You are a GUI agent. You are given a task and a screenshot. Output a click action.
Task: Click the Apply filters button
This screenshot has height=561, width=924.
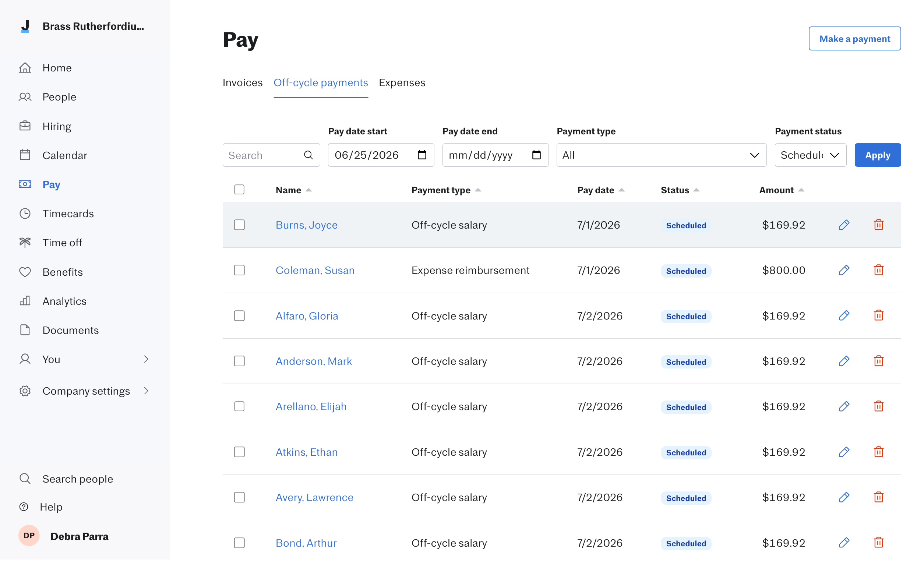878,155
